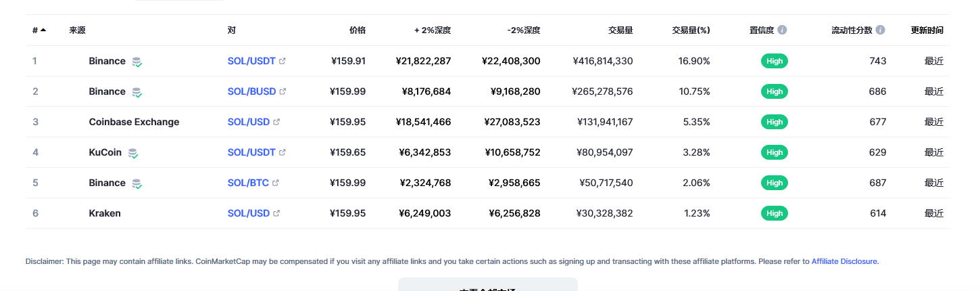Open the KuCoin SOL/USDT pair link
Viewport: 980px width, 291px height.
pyautogui.click(x=251, y=152)
